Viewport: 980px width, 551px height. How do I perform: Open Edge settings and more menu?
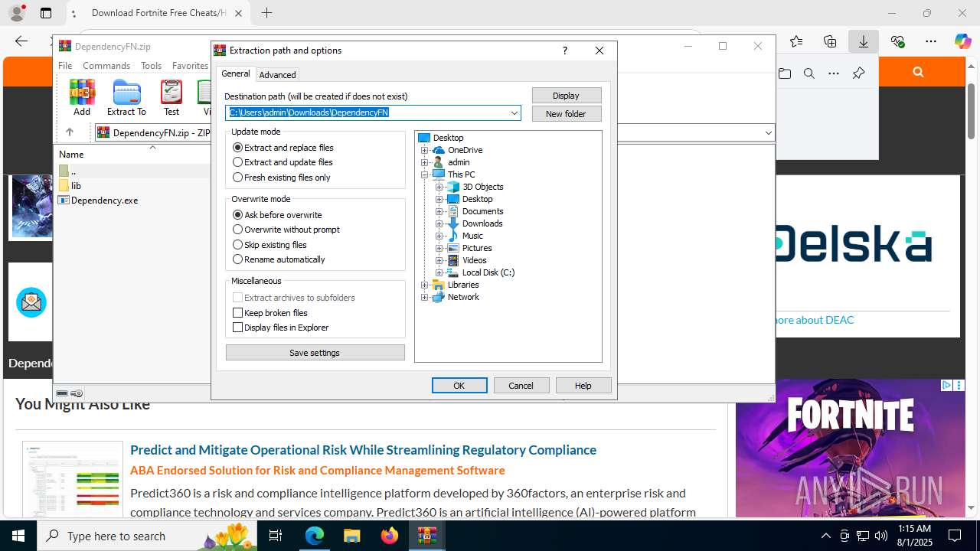tap(931, 41)
